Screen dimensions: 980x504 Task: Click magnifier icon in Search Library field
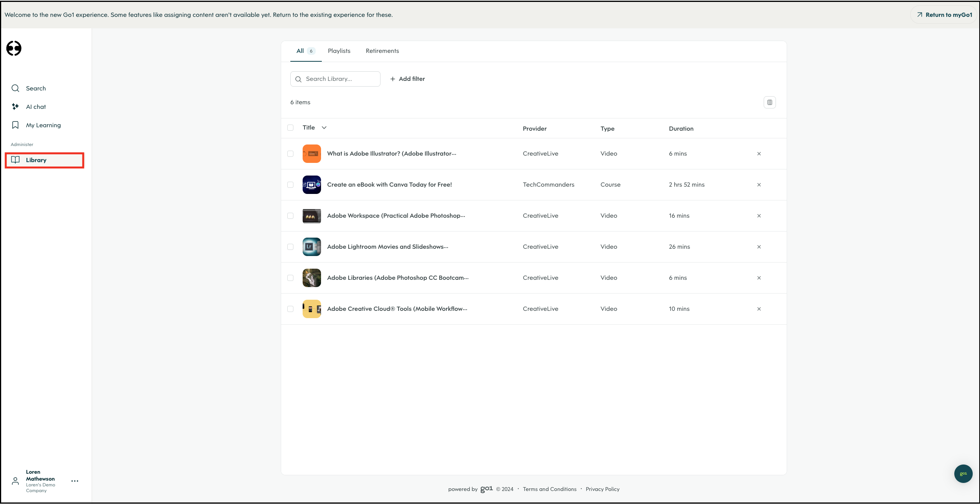pos(298,79)
